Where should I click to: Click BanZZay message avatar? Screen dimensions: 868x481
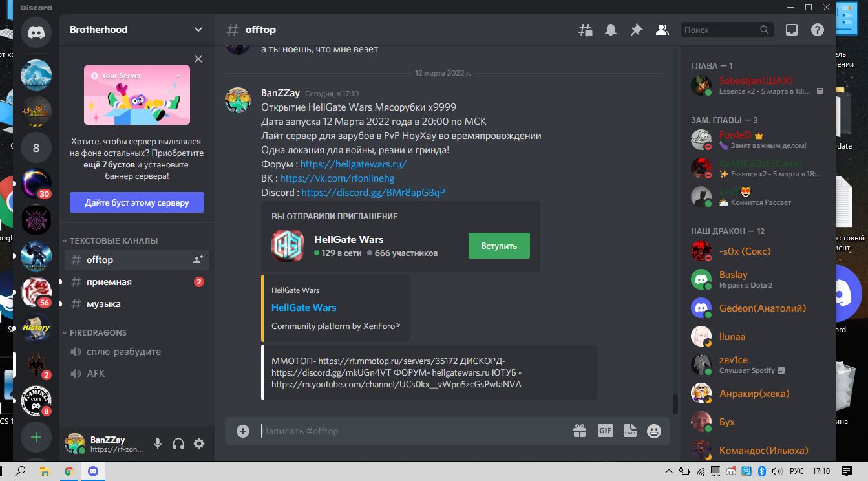coord(237,99)
